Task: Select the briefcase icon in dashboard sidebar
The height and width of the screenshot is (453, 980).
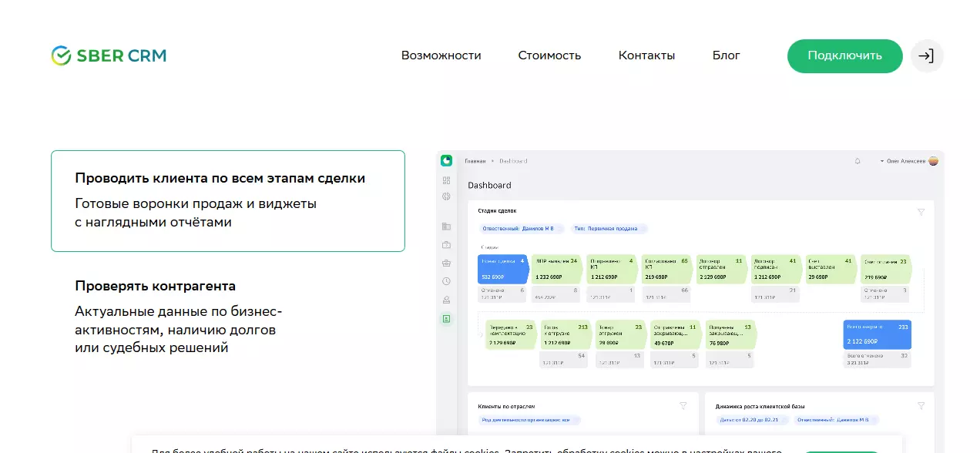Action: [446, 245]
